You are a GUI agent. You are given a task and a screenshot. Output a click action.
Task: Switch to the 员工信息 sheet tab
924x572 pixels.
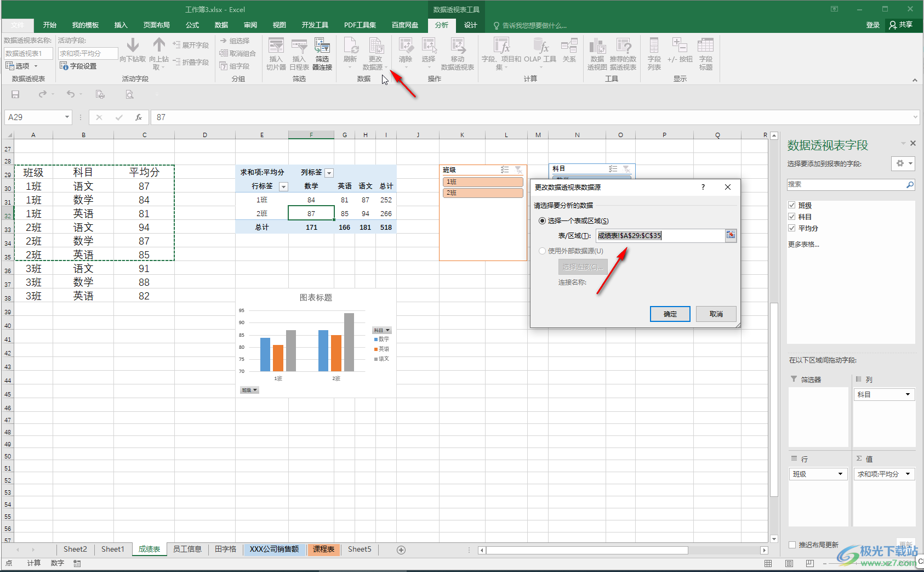(x=187, y=549)
